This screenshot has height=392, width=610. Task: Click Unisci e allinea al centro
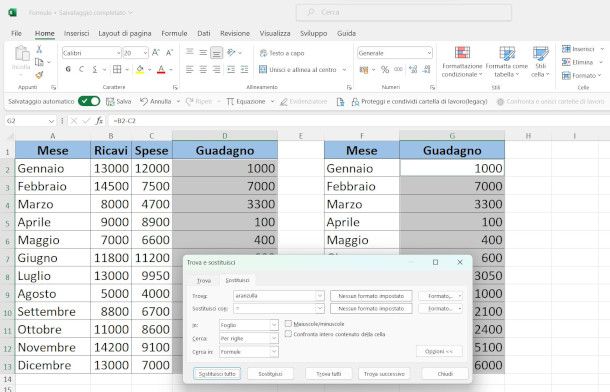[x=299, y=70]
